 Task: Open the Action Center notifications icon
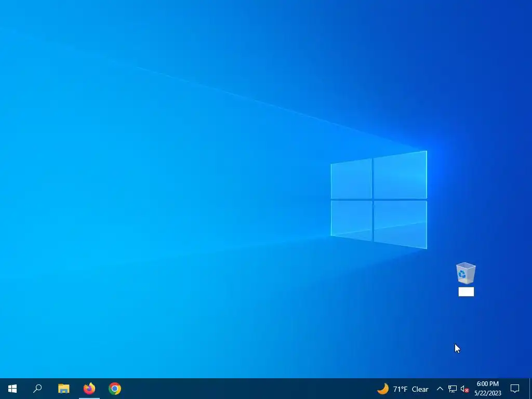[515, 389]
